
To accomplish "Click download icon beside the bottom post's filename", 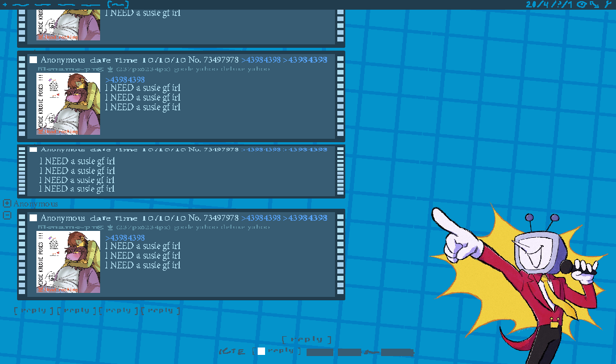I will coord(110,227).
